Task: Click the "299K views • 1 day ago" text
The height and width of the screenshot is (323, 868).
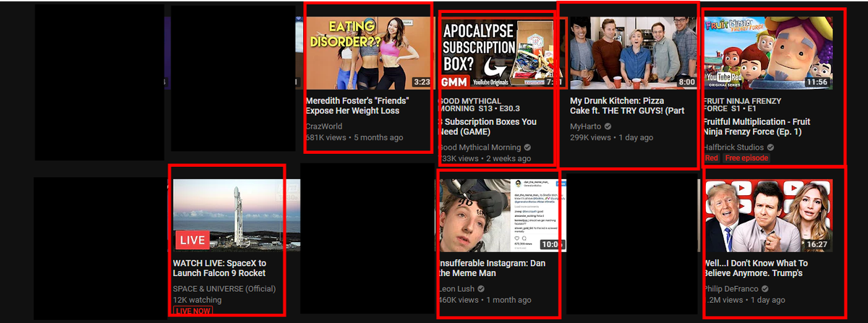Action: tap(611, 137)
